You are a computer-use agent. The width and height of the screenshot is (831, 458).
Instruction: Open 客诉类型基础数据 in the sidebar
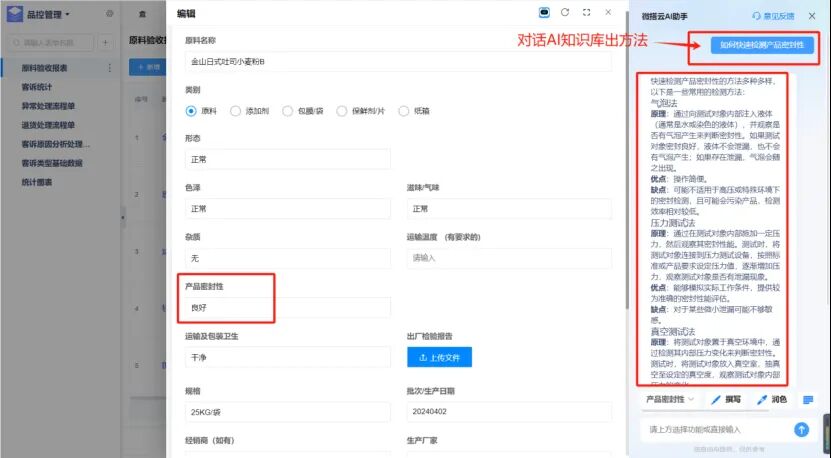pos(52,163)
